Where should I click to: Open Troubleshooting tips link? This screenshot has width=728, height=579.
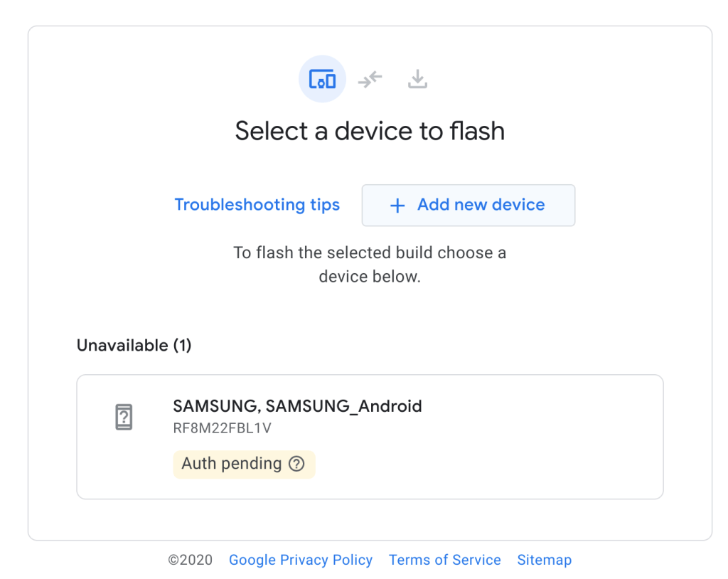[257, 205]
